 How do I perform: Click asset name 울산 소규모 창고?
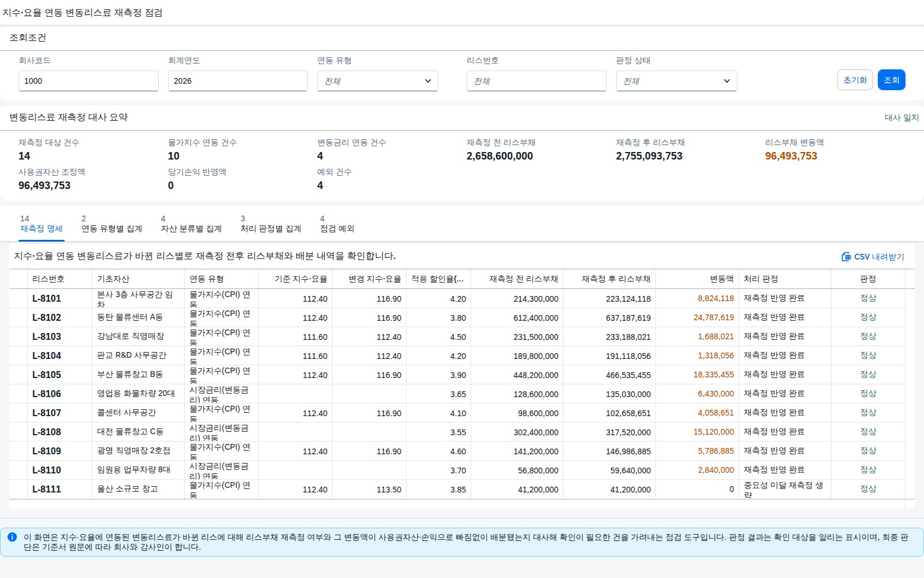point(128,488)
